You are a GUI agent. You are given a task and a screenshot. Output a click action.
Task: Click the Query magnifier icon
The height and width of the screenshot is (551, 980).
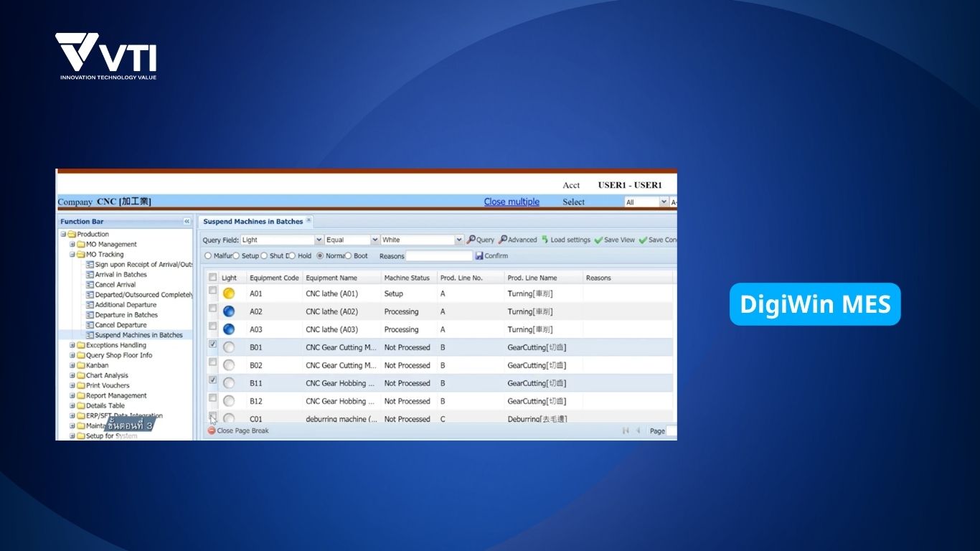[x=471, y=240]
